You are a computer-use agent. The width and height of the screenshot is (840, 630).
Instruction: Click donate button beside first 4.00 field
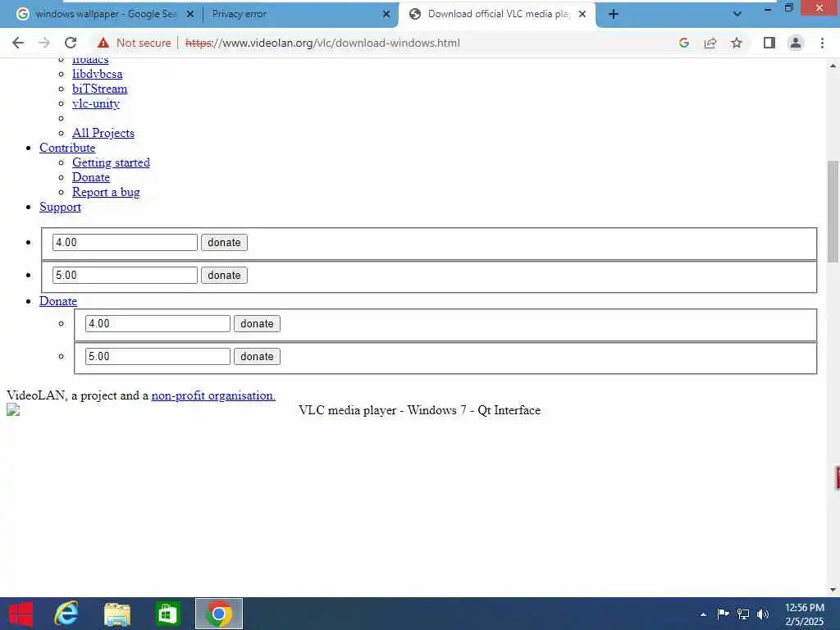(x=224, y=242)
